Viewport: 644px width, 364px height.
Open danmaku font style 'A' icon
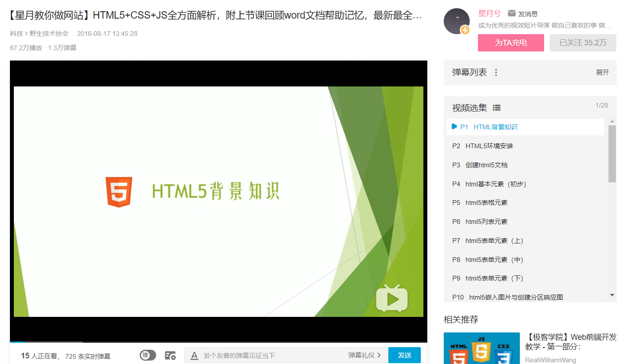point(195,355)
